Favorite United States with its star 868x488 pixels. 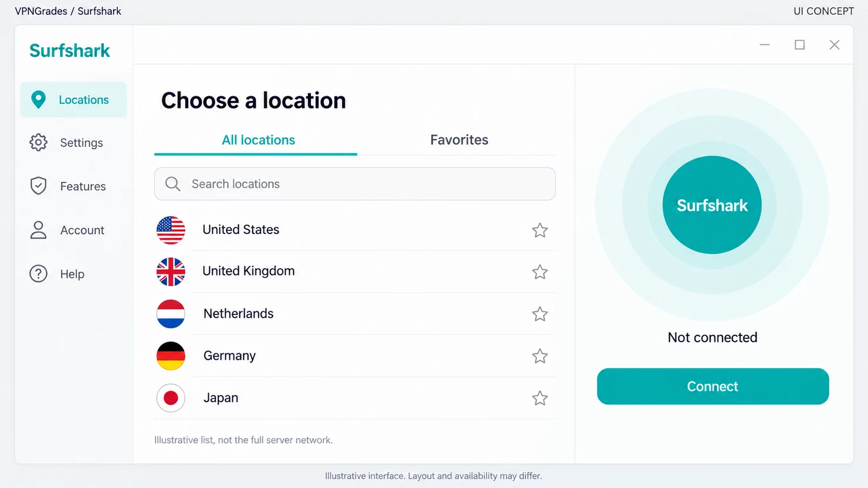click(540, 230)
